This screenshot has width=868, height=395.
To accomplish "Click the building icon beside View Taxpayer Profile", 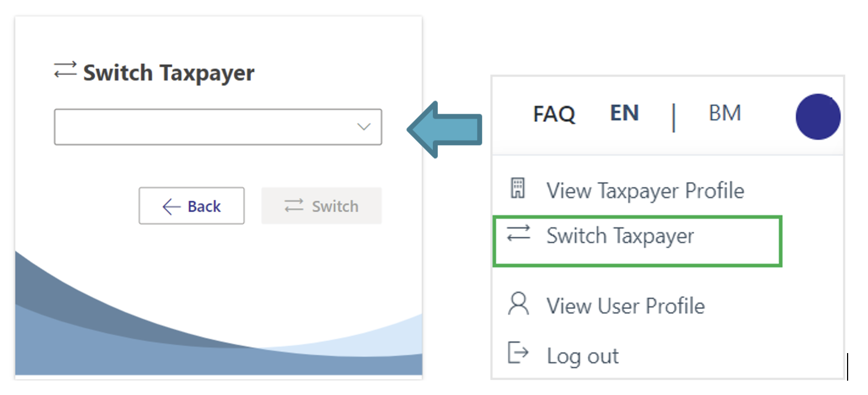I will 517,189.
